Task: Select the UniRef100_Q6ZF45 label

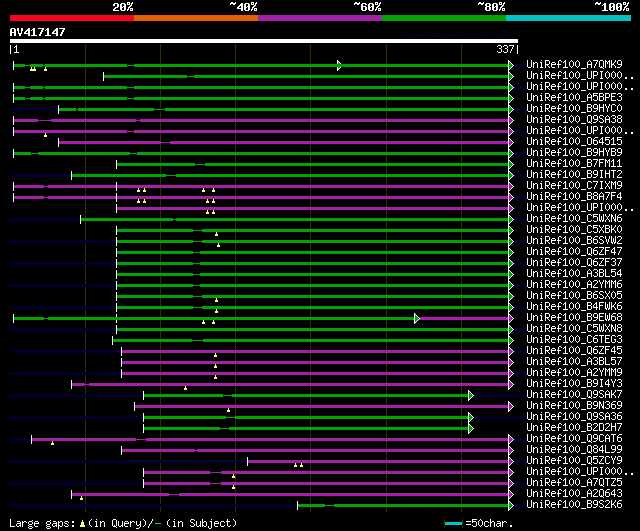Action: tap(574, 351)
